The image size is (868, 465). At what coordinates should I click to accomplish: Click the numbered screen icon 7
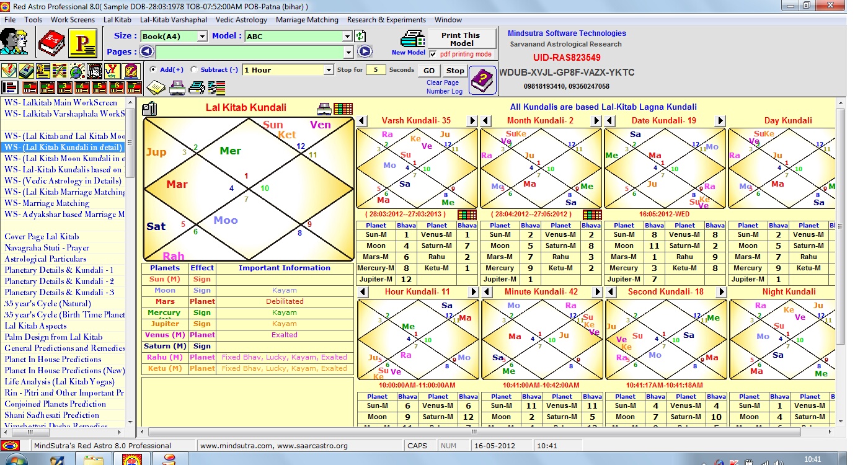click(134, 87)
